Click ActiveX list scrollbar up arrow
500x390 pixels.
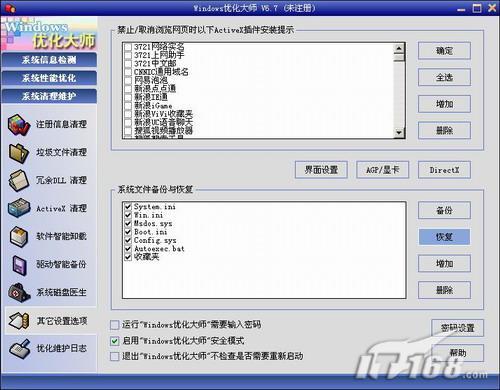click(x=399, y=48)
